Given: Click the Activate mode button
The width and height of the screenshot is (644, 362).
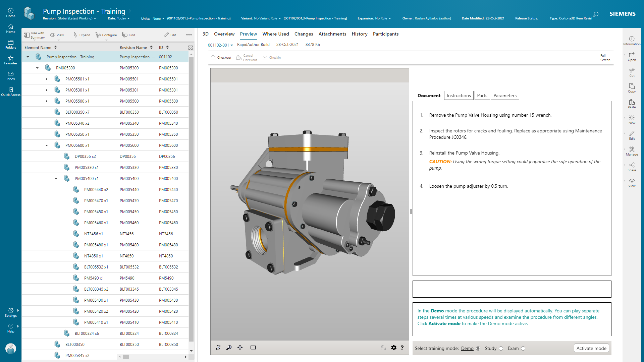Looking at the screenshot, I should tap(592, 348).
